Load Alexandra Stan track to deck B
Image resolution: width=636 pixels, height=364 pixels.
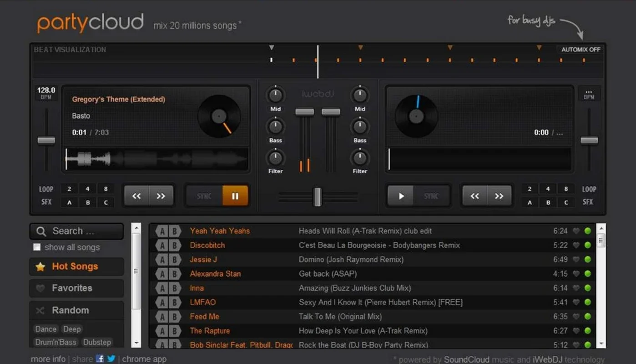point(175,274)
